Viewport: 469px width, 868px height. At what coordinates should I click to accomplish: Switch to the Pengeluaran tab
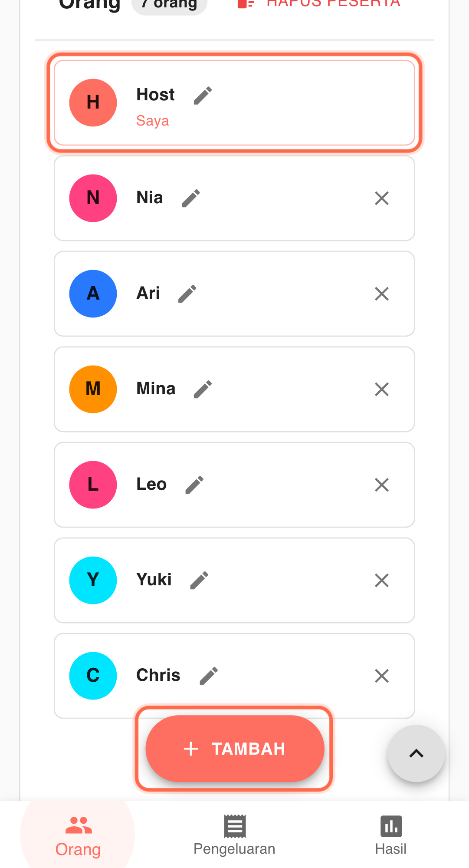(234, 835)
